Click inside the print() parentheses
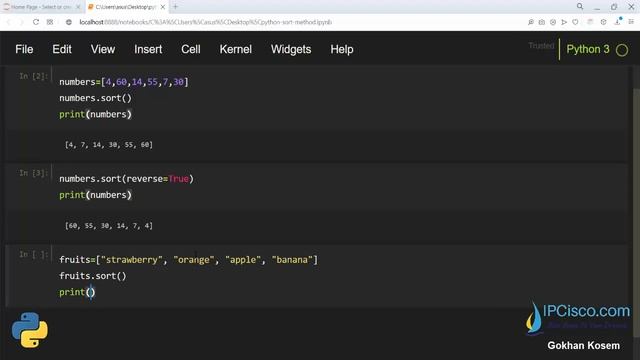640x360 pixels. pos(91,292)
